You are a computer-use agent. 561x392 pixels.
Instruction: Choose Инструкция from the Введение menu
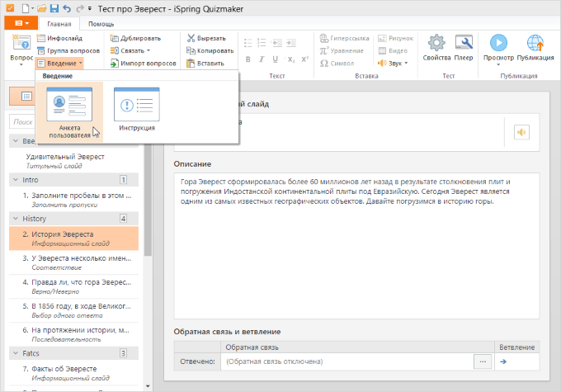[x=137, y=109]
